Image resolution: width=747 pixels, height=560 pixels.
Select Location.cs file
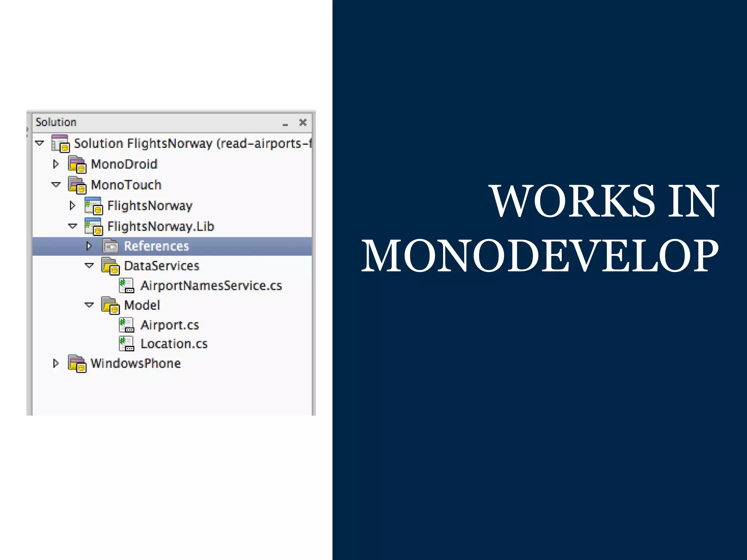(174, 344)
